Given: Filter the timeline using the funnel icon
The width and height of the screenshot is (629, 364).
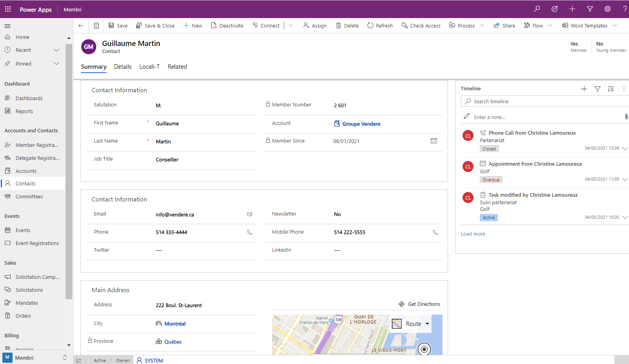Looking at the screenshot, I should click(597, 89).
